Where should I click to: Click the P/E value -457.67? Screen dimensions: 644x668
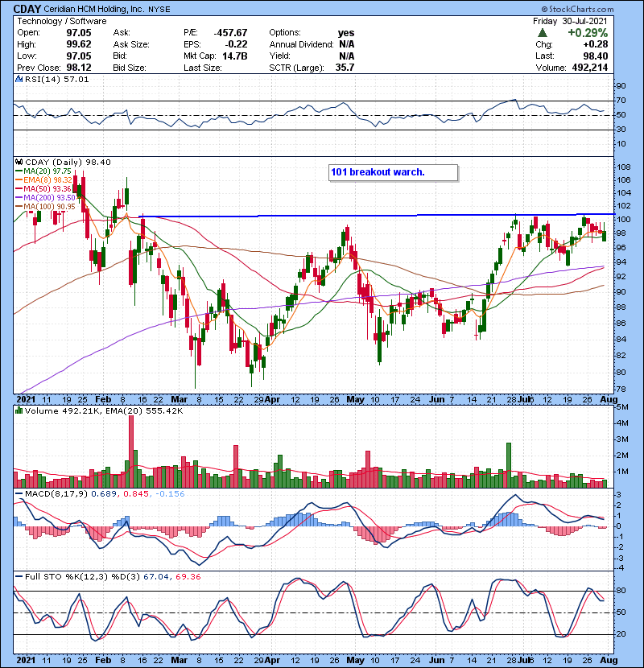(x=230, y=33)
